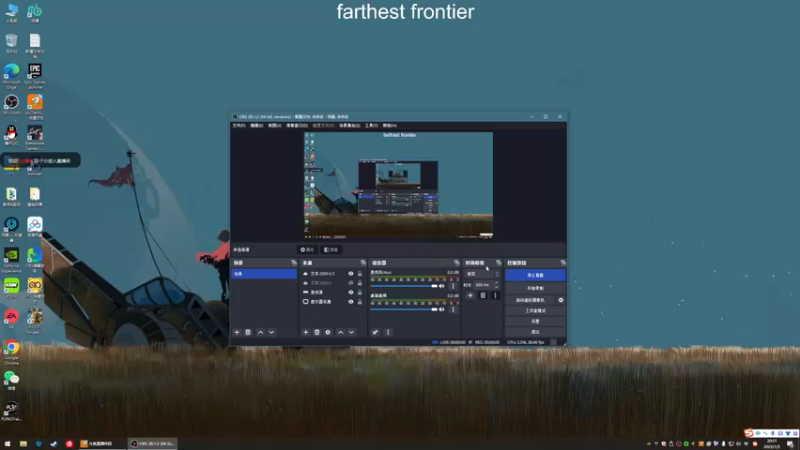Toggle lock on the game capture source
800x450 pixels.
360,292
